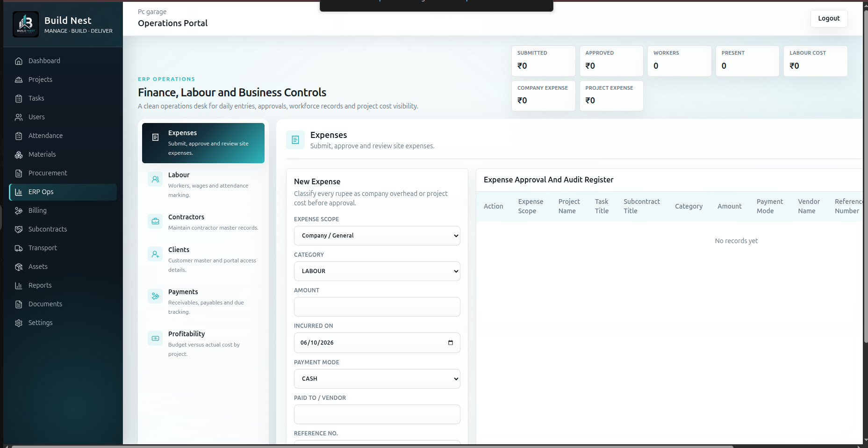This screenshot has width=868, height=448.
Task: Click the Materials blocks icon
Action: pyautogui.click(x=19, y=154)
